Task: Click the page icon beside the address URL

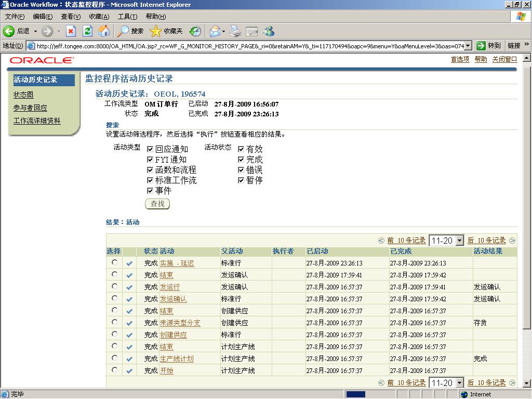Action: tap(31, 46)
